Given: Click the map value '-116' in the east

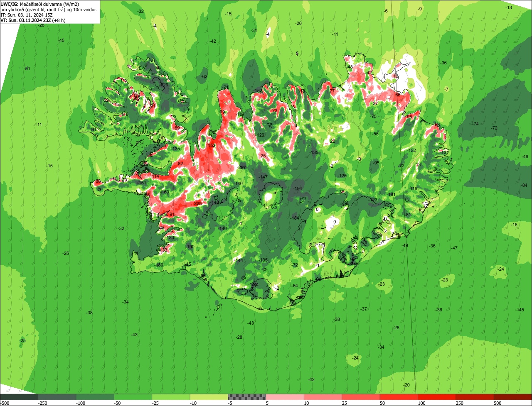Looking at the screenshot, I should (413, 188).
